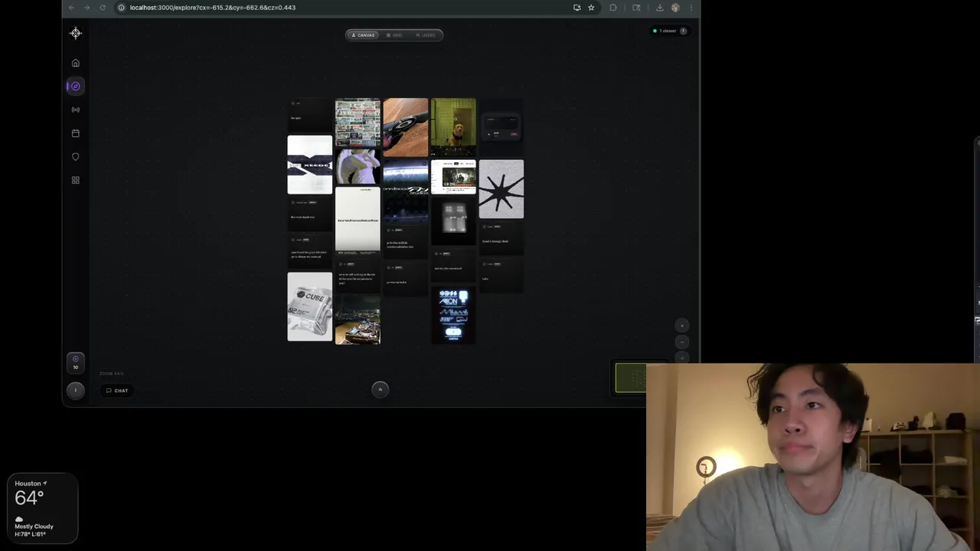This screenshot has height=551, width=980.
Task: Open the Home icon in the sidebar
Action: click(x=75, y=63)
